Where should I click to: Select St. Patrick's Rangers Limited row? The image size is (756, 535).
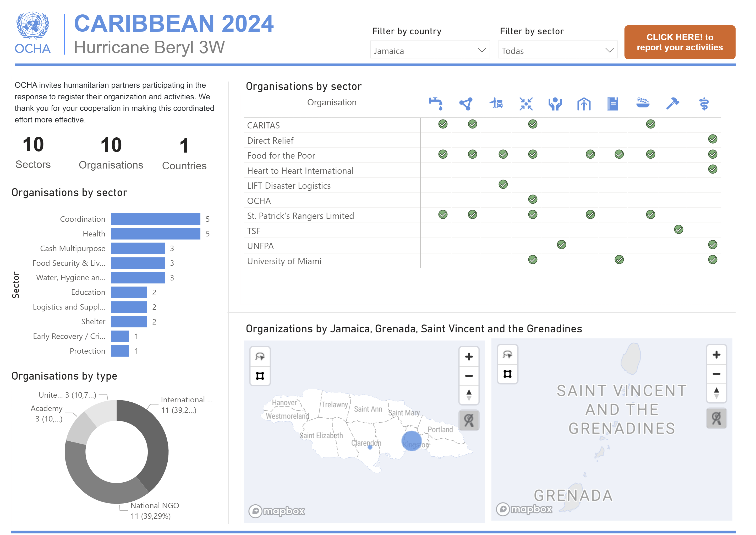click(482, 216)
